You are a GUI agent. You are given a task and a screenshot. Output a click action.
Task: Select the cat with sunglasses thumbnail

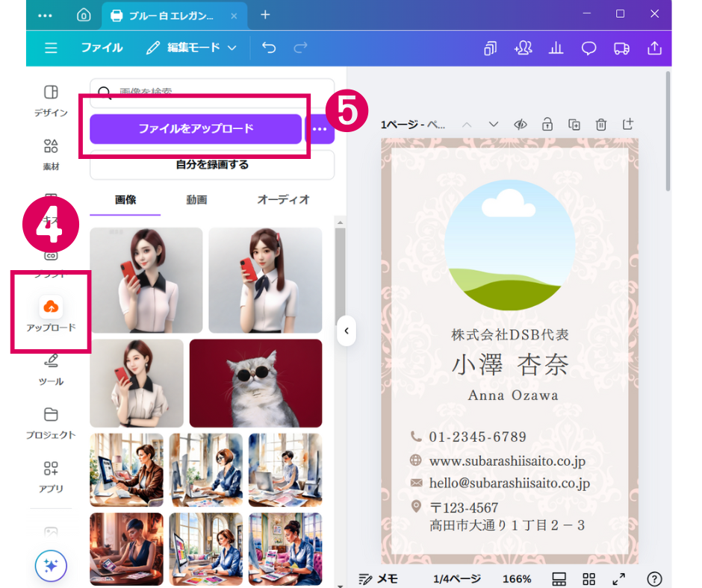[255, 383]
